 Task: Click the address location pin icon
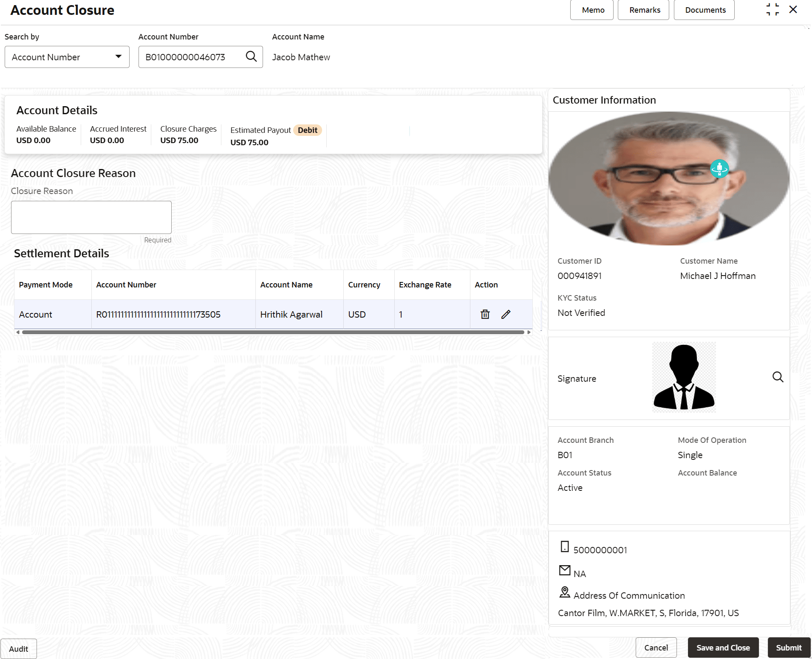coord(565,592)
